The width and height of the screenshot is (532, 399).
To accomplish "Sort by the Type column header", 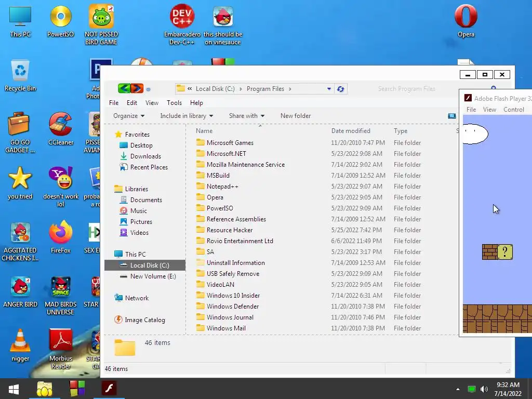I will (x=401, y=131).
